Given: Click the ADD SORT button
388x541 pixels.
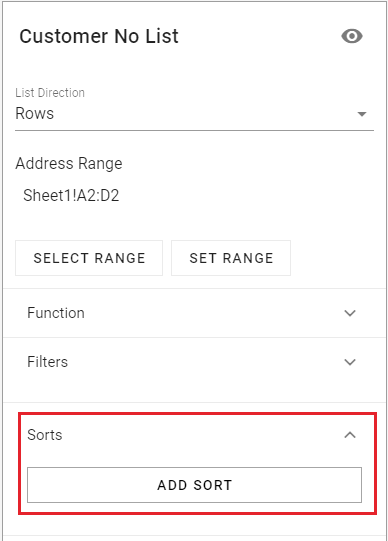Looking at the screenshot, I should pyautogui.click(x=195, y=485).
